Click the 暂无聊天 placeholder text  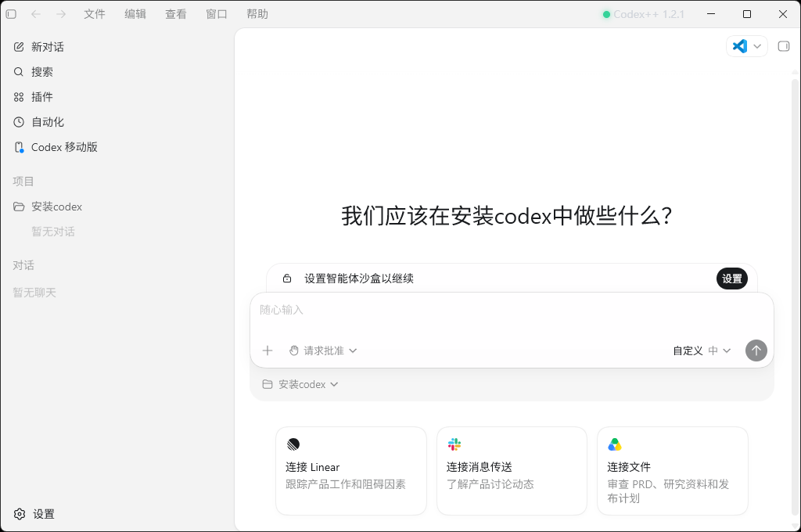[34, 293]
